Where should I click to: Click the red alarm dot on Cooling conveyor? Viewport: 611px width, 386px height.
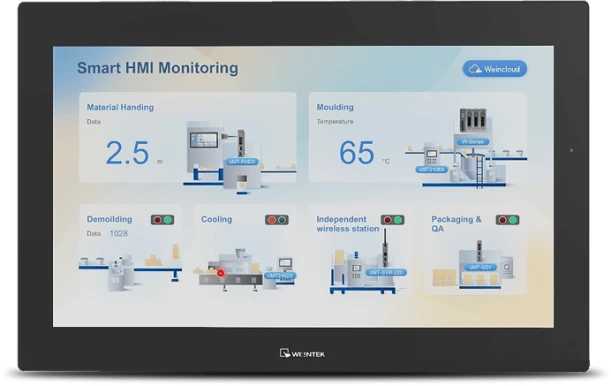coord(221,273)
